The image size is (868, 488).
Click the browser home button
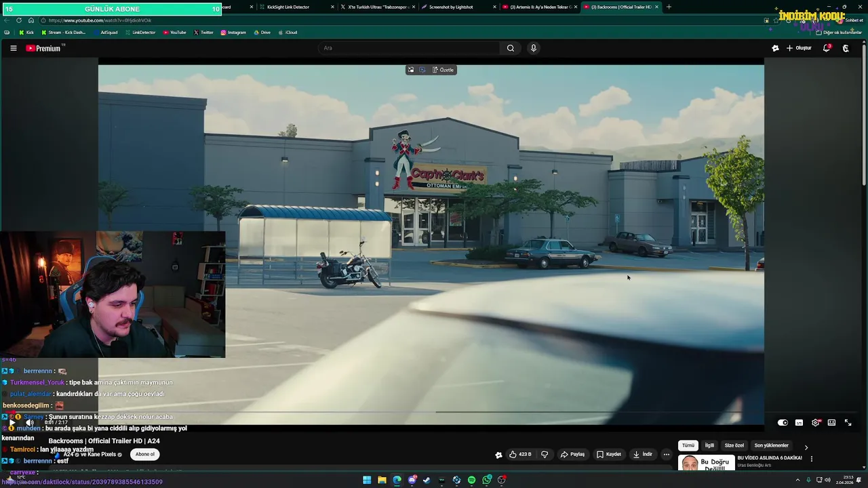click(x=31, y=20)
